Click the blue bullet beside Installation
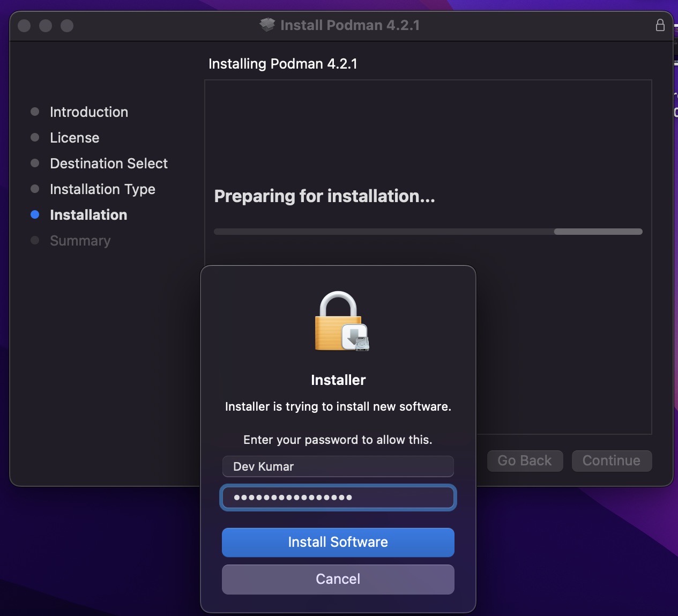The image size is (678, 616). (x=35, y=214)
